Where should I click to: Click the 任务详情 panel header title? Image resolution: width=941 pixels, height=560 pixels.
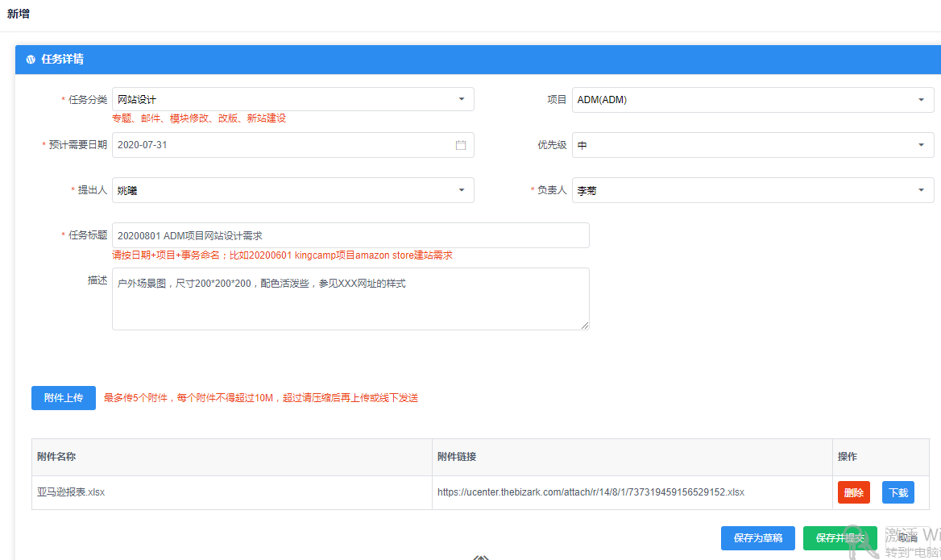(62, 60)
